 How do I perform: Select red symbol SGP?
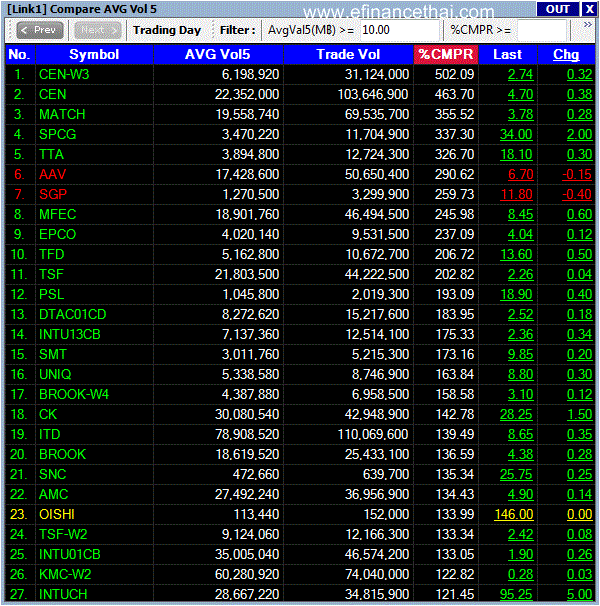pos(53,194)
